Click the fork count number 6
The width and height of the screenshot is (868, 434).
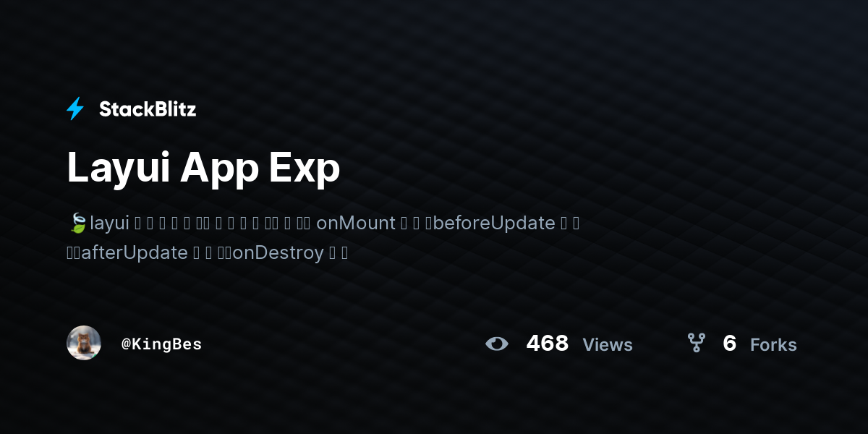coord(729,344)
